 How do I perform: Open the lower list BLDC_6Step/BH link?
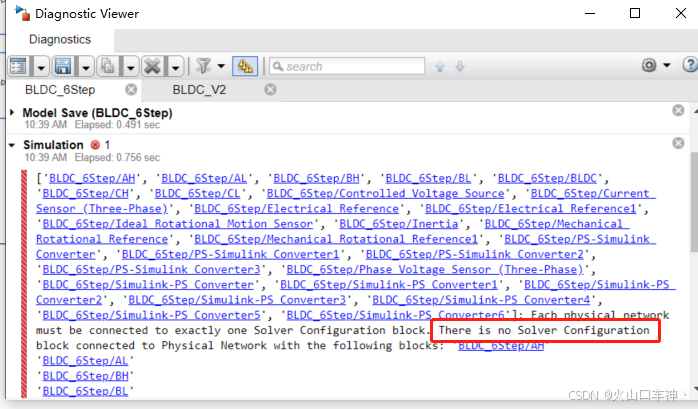pos(85,376)
